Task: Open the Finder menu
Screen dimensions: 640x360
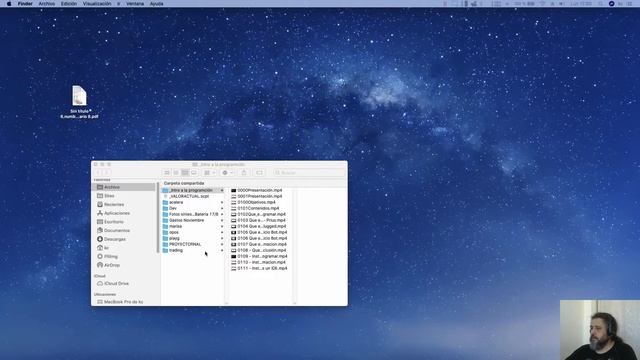Action: [x=25, y=4]
